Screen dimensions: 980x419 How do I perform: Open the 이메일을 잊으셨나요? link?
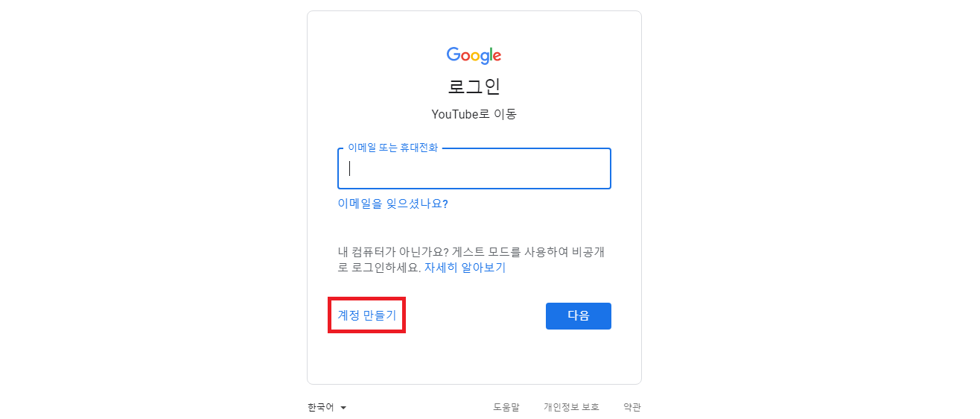point(392,204)
